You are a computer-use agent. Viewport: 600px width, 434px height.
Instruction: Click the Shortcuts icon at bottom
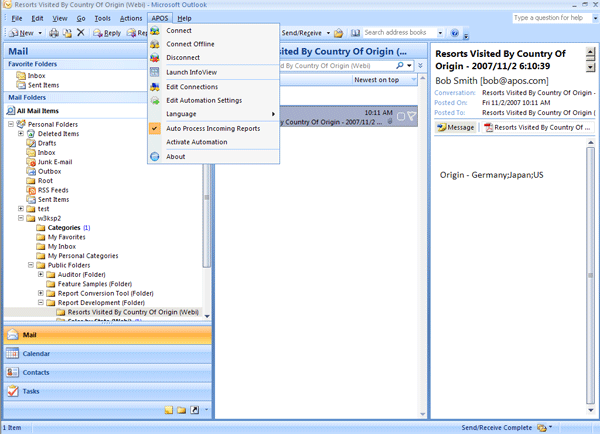pos(195,410)
